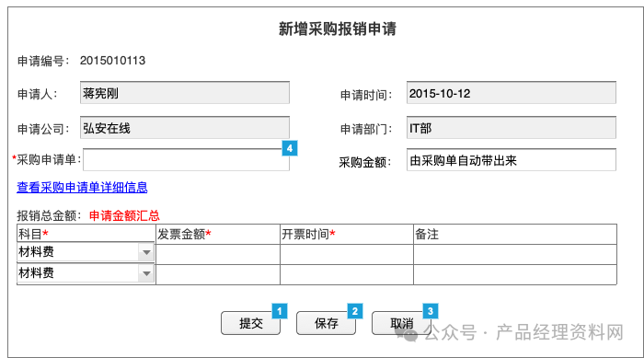644x358 pixels.
Task: Open the second 材料费 subject dropdown
Action: pos(86,273)
